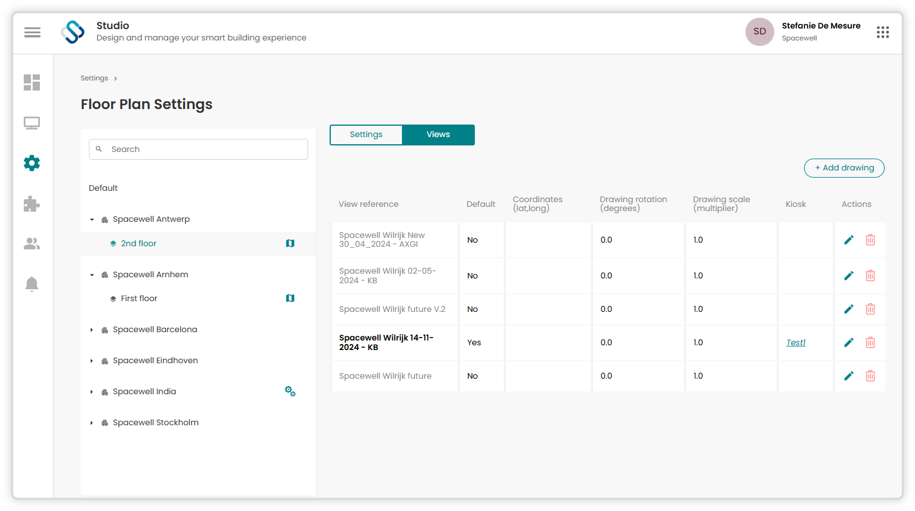Click the SD user avatar

[759, 32]
